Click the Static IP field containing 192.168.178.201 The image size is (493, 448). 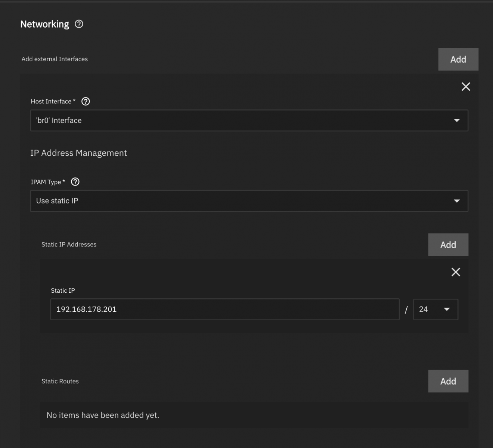(225, 309)
